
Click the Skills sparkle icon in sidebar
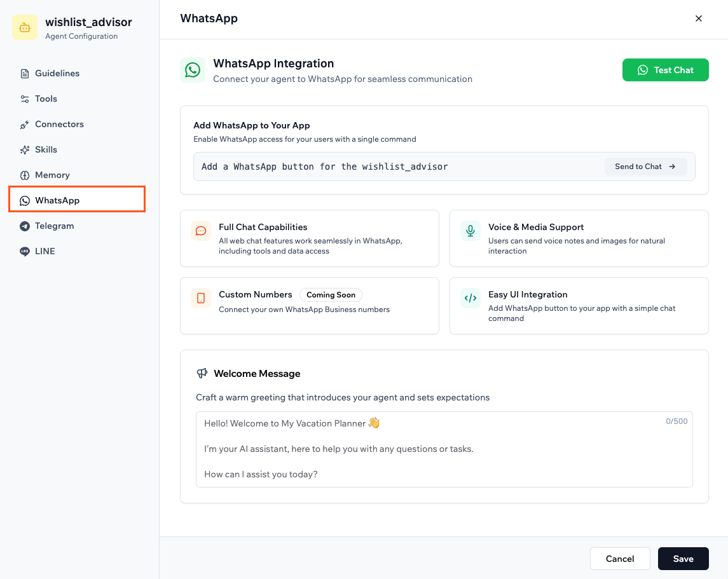tap(25, 150)
